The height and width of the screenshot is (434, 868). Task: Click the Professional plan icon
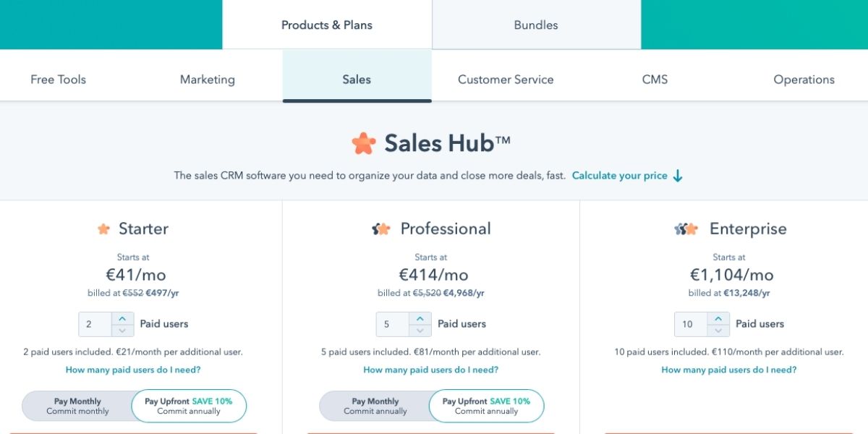pyautogui.click(x=381, y=229)
